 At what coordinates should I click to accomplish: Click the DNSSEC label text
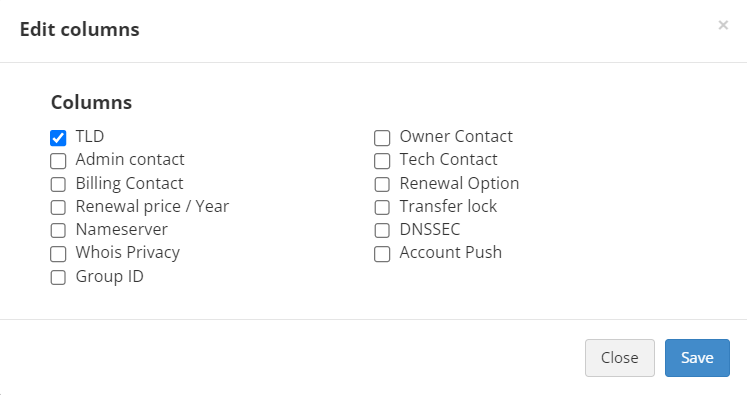point(430,229)
